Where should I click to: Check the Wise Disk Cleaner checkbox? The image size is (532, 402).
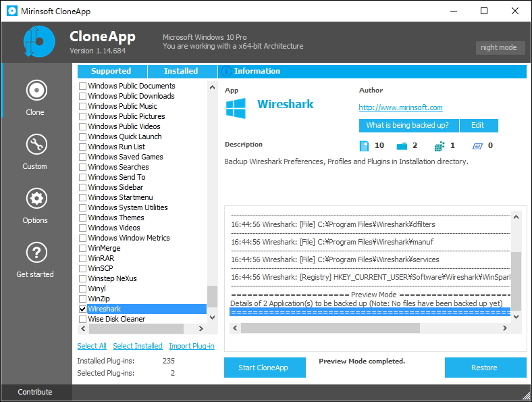pos(82,319)
